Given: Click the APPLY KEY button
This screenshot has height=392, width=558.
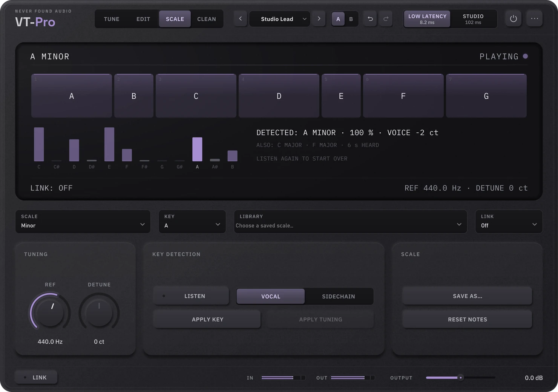Looking at the screenshot, I should 207,319.
